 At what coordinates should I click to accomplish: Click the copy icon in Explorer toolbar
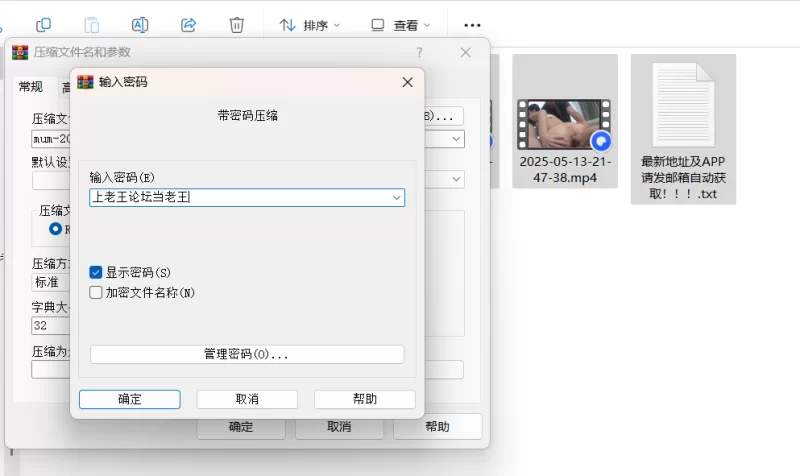[x=43, y=24]
